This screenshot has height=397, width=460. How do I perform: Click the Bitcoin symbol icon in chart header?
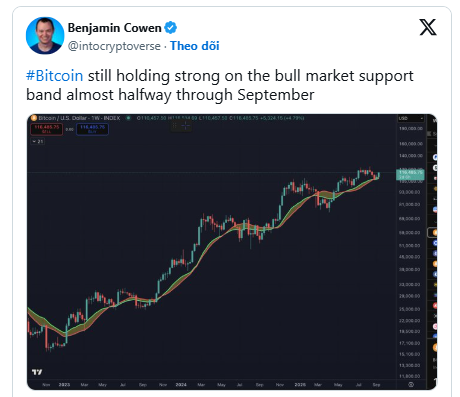tap(34, 118)
